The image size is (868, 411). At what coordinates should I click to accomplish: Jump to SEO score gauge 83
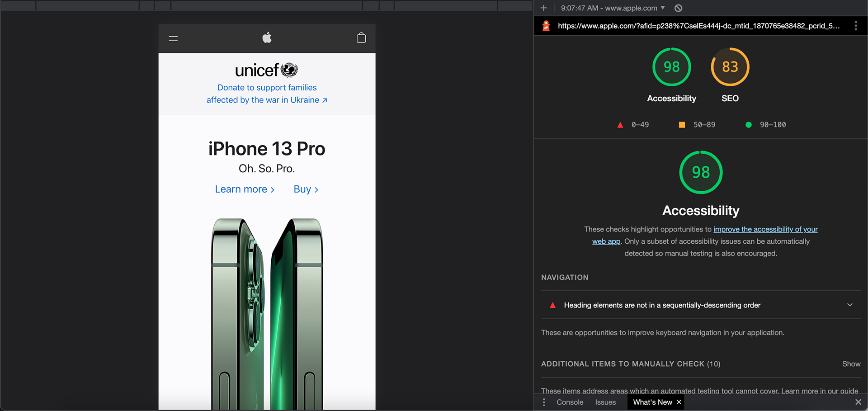click(730, 67)
